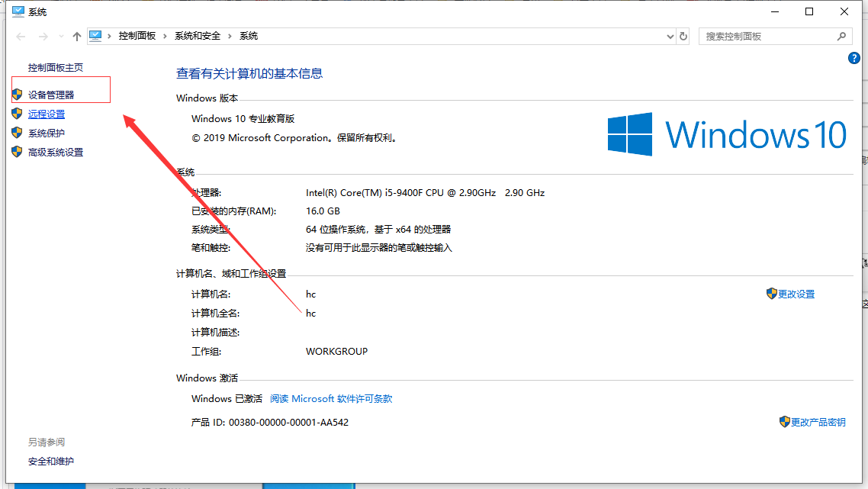Open Advanced system settings (高级系统设置)
The width and height of the screenshot is (868, 489).
click(56, 153)
